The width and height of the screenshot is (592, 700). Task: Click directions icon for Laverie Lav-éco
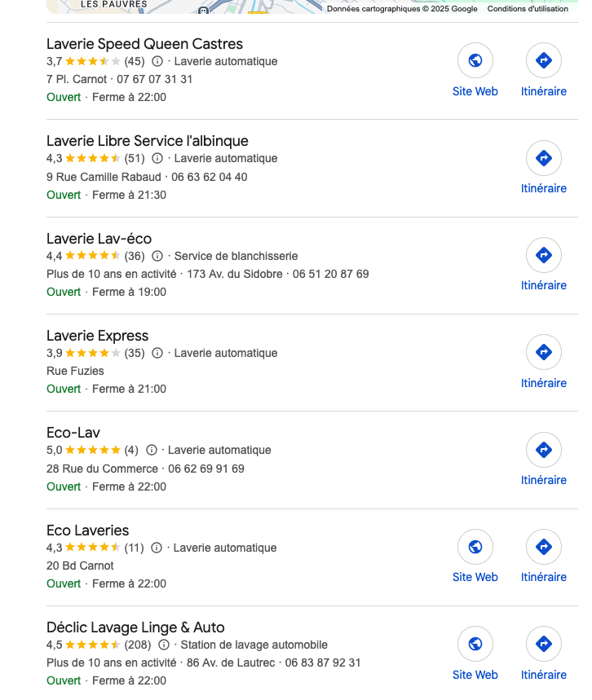[x=544, y=255]
